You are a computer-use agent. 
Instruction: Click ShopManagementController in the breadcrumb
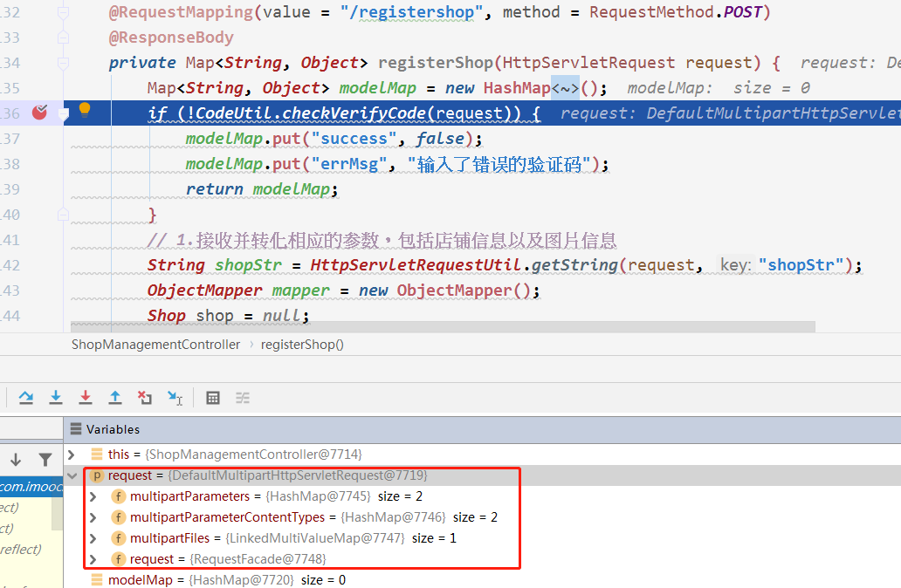click(x=155, y=345)
